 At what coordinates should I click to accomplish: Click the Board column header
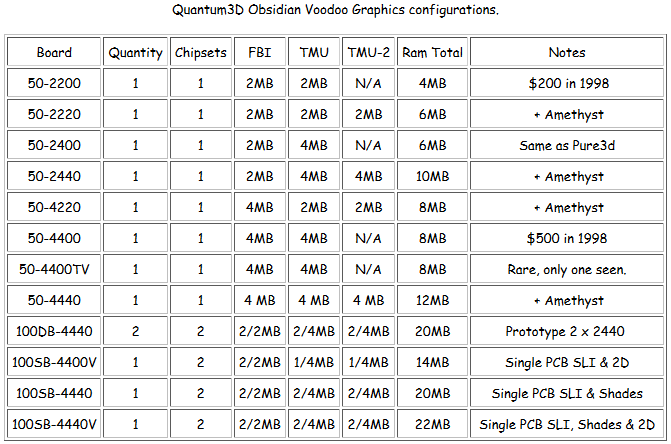(54, 52)
